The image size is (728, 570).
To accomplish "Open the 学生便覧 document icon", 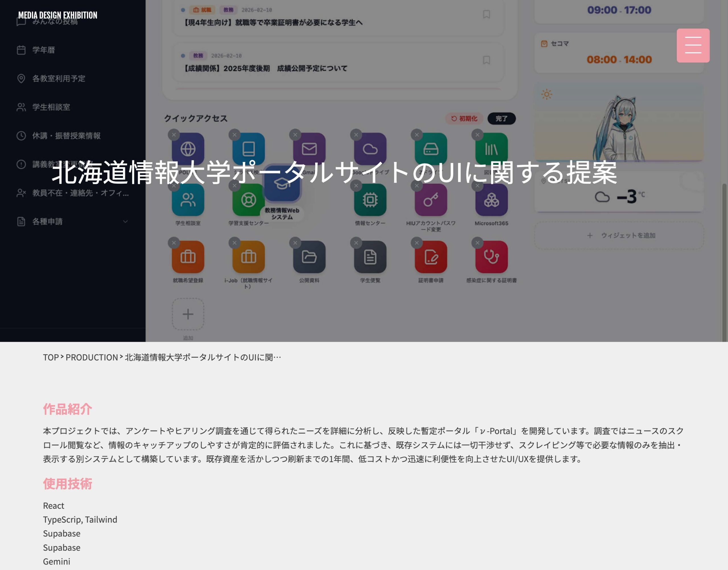I will [x=370, y=257].
